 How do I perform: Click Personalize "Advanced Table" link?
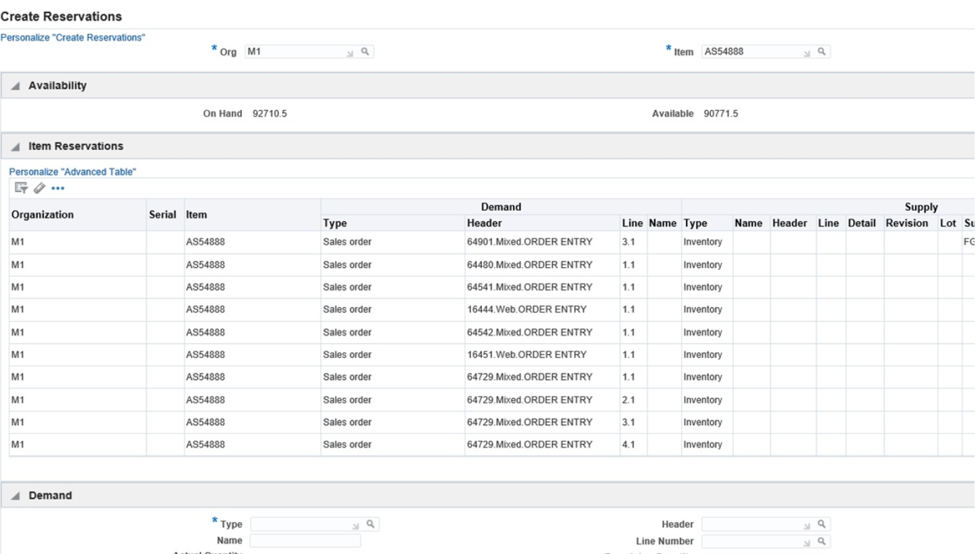73,172
